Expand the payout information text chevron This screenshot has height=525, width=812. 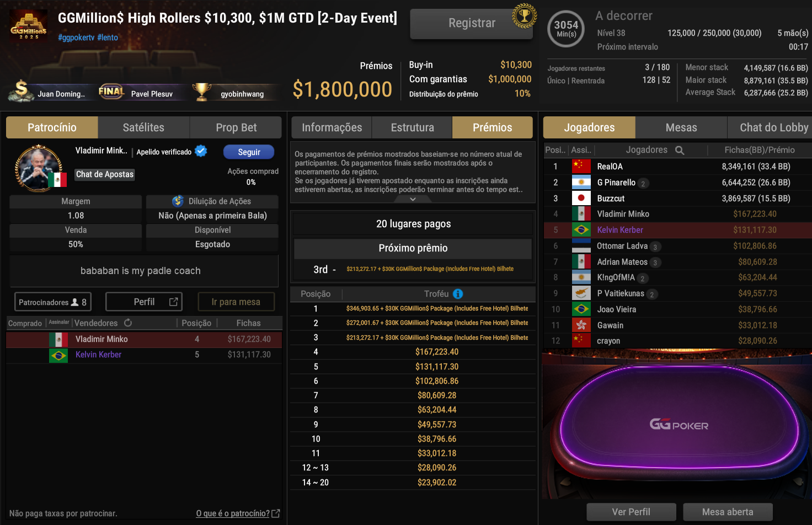coord(413,199)
